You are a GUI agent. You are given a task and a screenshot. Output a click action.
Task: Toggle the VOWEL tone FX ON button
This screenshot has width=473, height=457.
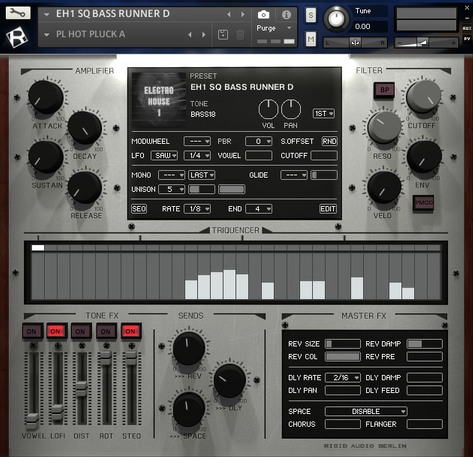(32, 331)
